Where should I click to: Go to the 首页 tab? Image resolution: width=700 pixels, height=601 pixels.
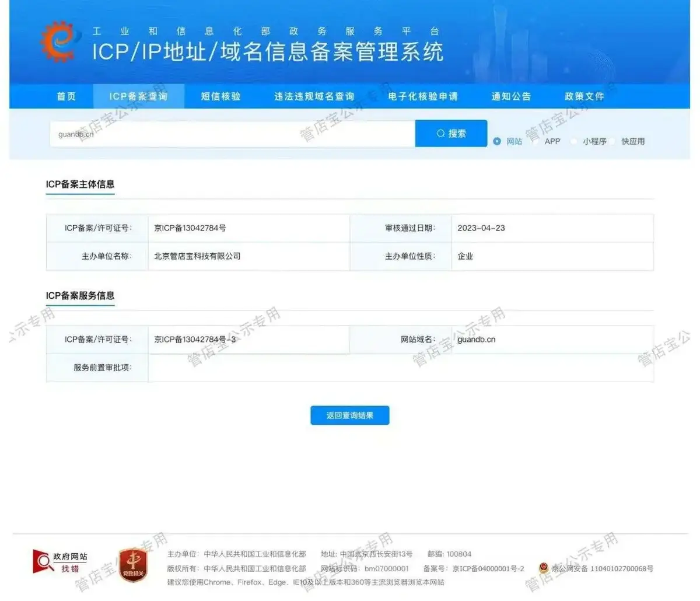pos(66,96)
